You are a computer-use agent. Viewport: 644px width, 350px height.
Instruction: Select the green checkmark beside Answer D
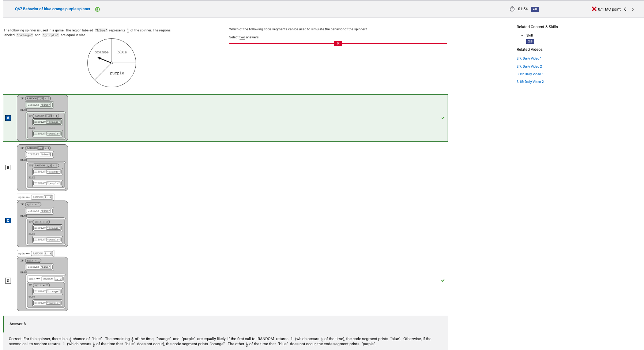(x=443, y=280)
